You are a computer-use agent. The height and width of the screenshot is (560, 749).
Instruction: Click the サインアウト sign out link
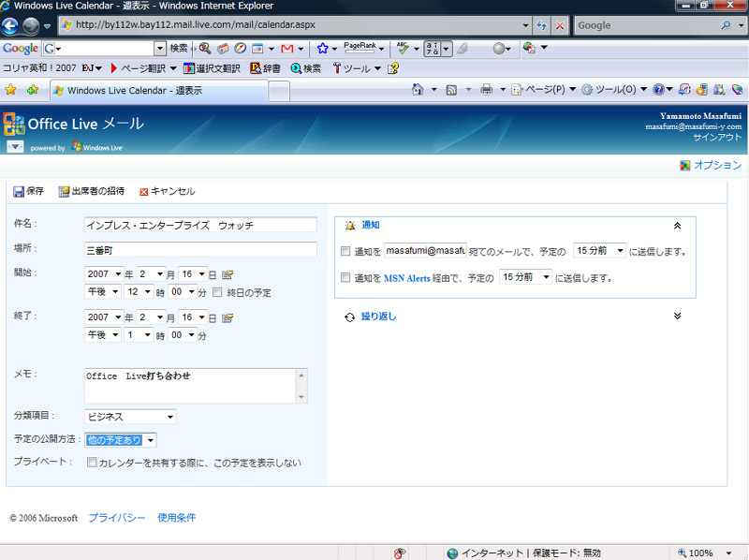click(x=717, y=137)
